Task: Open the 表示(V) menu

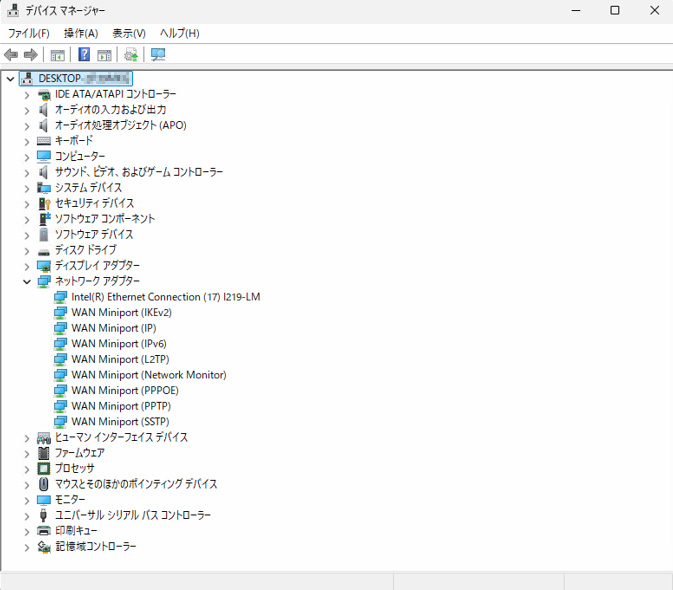Action: coord(129,33)
